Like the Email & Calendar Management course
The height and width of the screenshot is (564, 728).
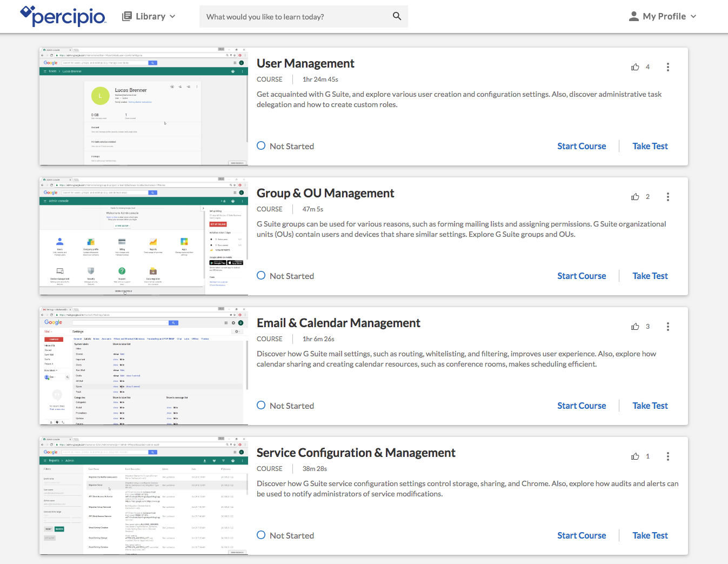click(635, 327)
